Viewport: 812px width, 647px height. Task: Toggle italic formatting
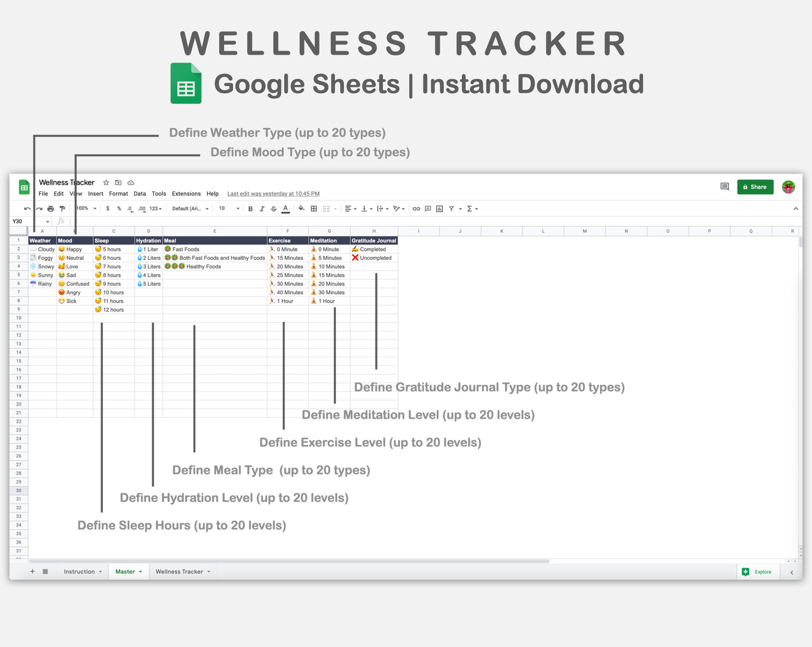coord(262,208)
